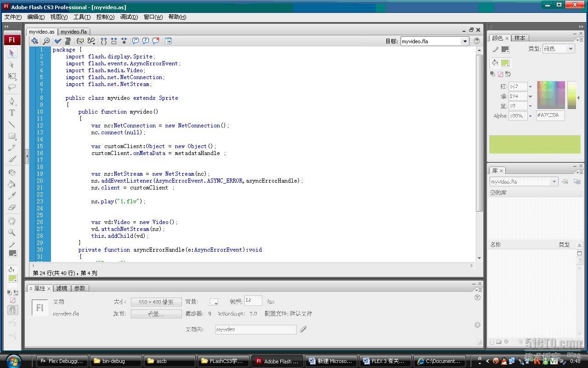The height and width of the screenshot is (368, 588).
Task: Open the Green value slider arrow
Action: (x=530, y=96)
